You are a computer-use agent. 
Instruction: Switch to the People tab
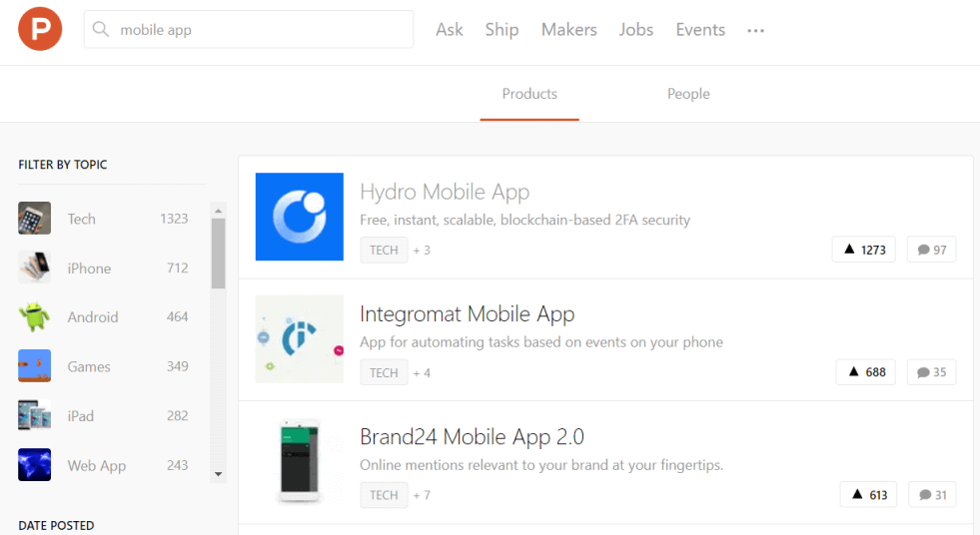[x=688, y=94]
